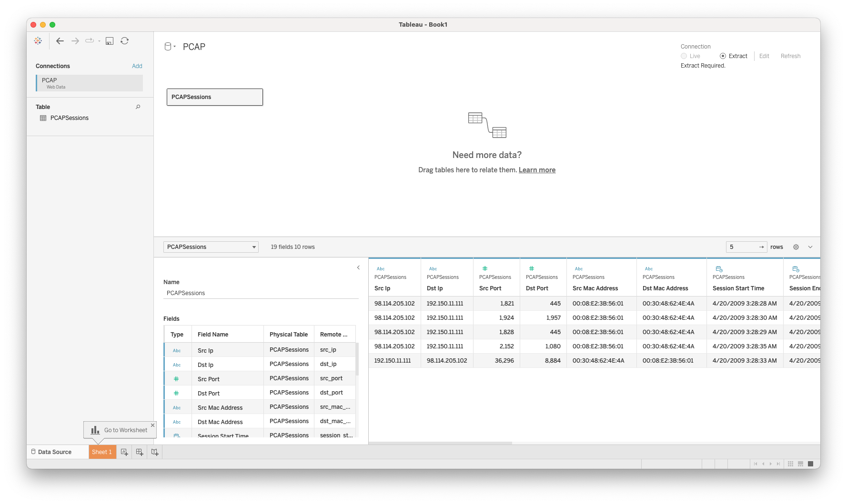Open the dropdown arrow next to redo icon
This screenshot has width=847, height=504.
(99, 41)
